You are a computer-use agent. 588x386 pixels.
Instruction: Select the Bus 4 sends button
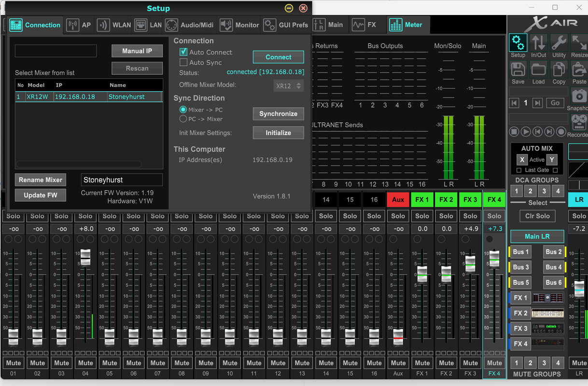coord(554,267)
